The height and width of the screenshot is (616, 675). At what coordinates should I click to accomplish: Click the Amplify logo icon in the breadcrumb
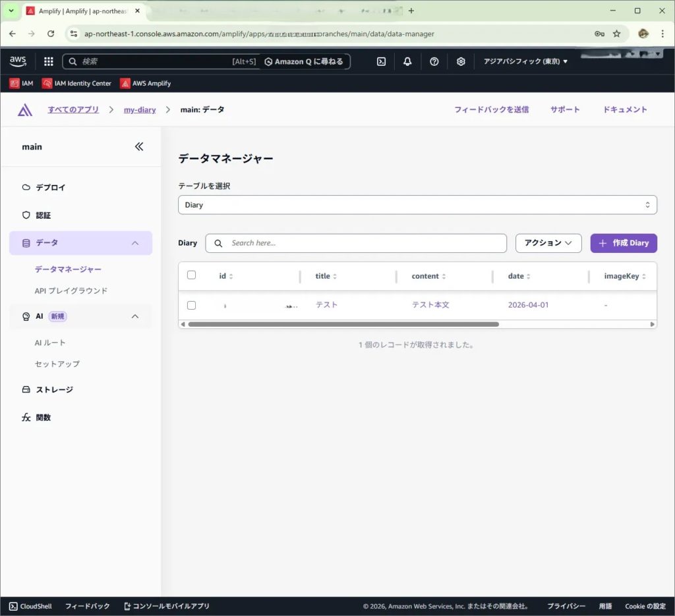tap(25, 110)
